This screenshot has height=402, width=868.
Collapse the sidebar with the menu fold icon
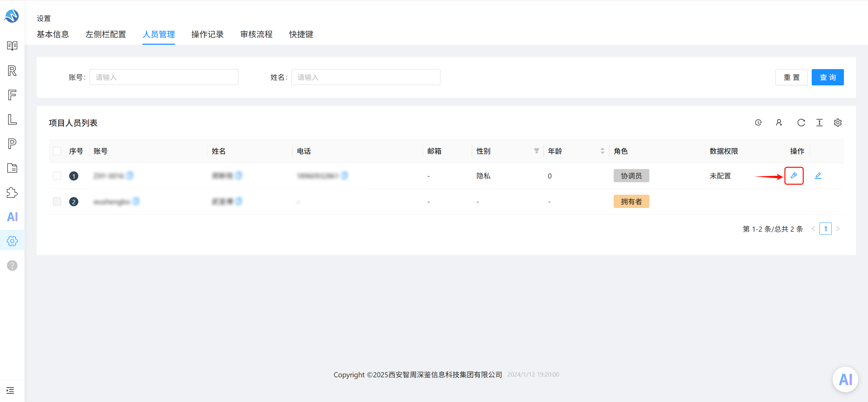[10, 390]
